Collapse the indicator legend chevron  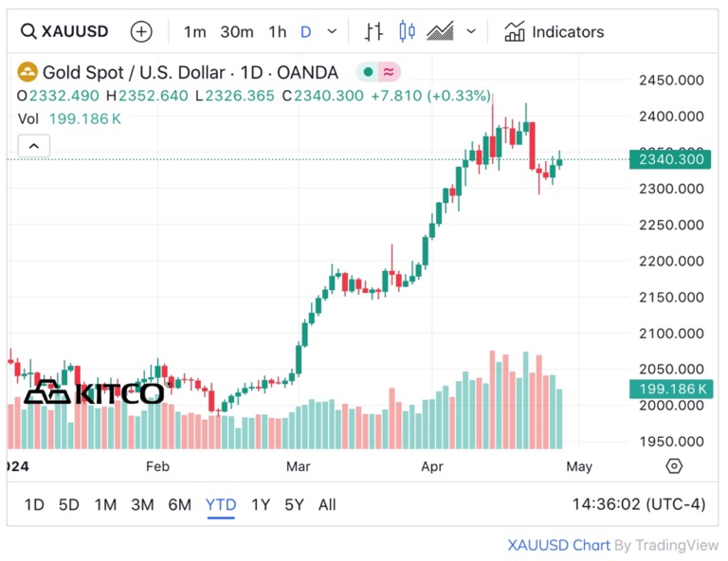[x=33, y=146]
